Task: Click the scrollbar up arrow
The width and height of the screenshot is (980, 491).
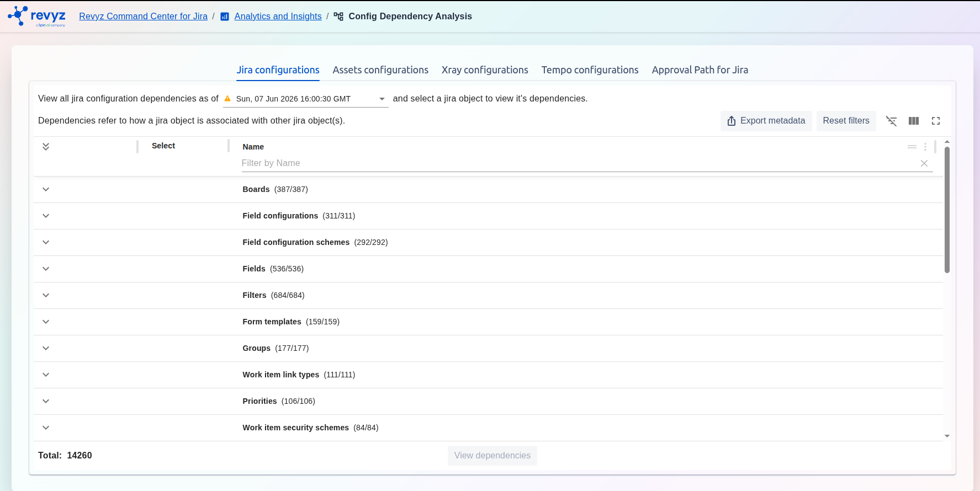Action: click(947, 142)
